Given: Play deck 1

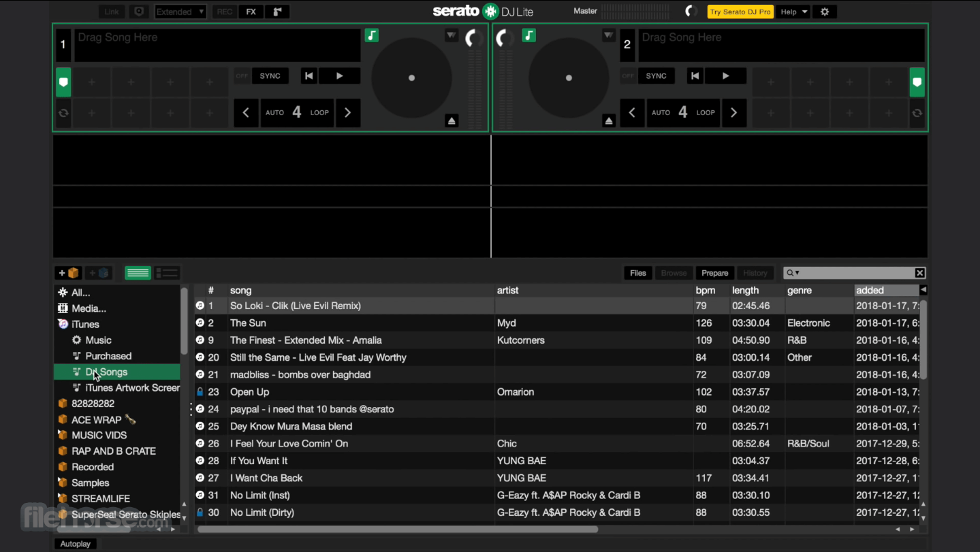Looking at the screenshot, I should click(340, 76).
